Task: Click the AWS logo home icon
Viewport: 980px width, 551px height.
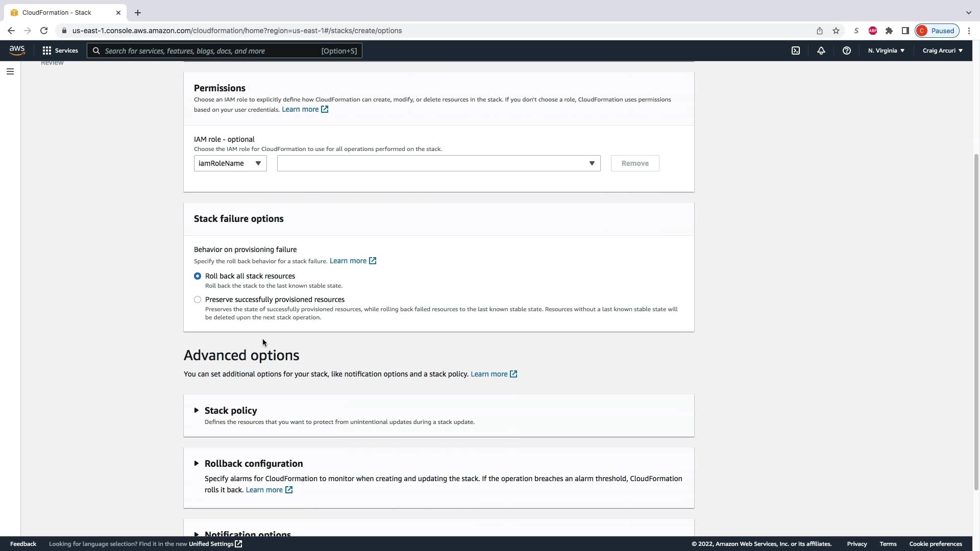Action: [x=17, y=50]
